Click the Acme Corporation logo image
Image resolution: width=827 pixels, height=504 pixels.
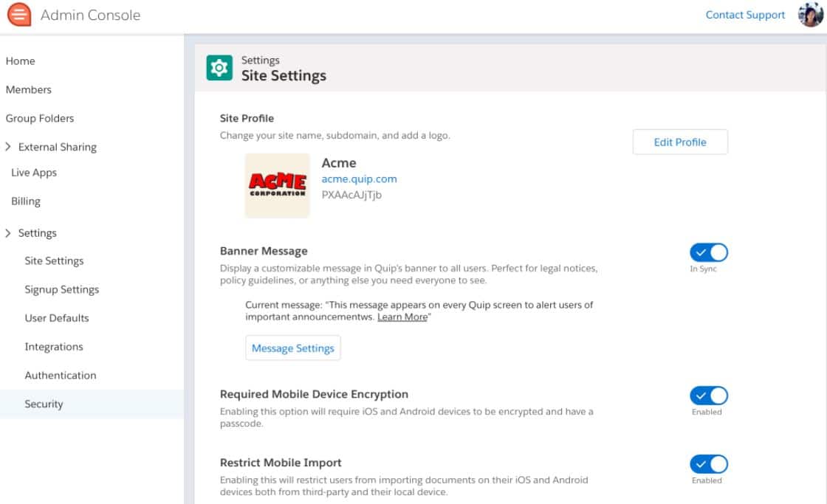[277, 186]
